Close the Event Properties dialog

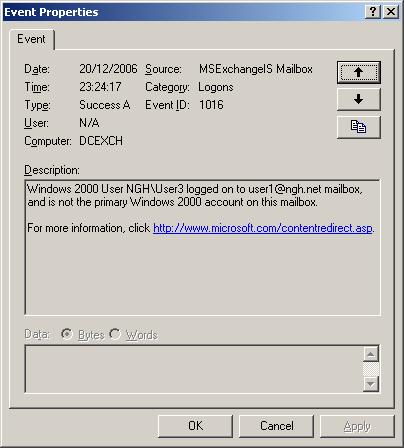(391, 12)
